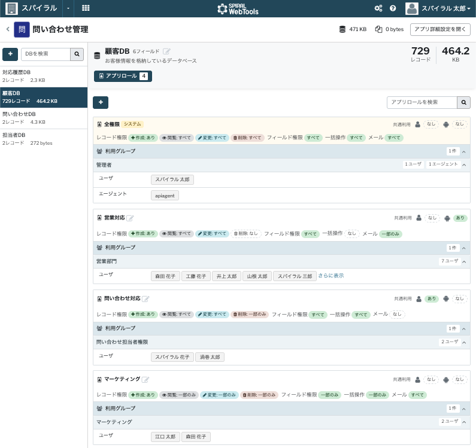Select 対応履歴DB in the sidebar
Image resolution: width=476 pixels, height=448 pixels.
[44, 76]
